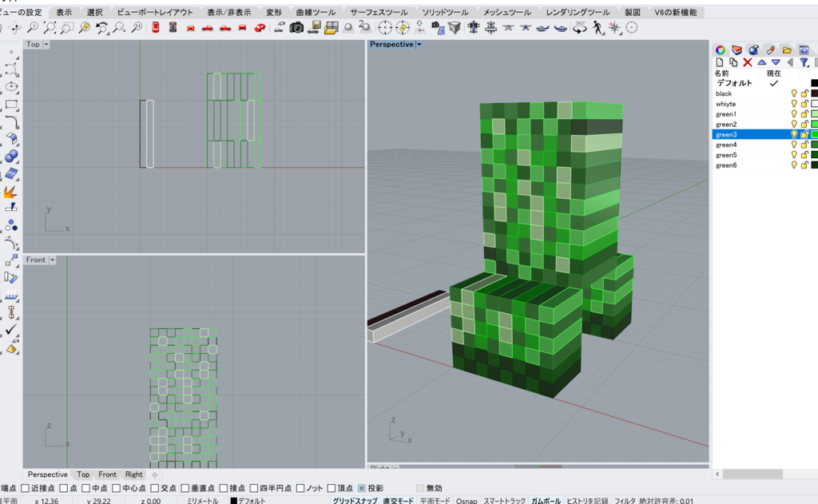Click the green3 layer color swatch
The width and height of the screenshot is (818, 504).
coord(814,135)
